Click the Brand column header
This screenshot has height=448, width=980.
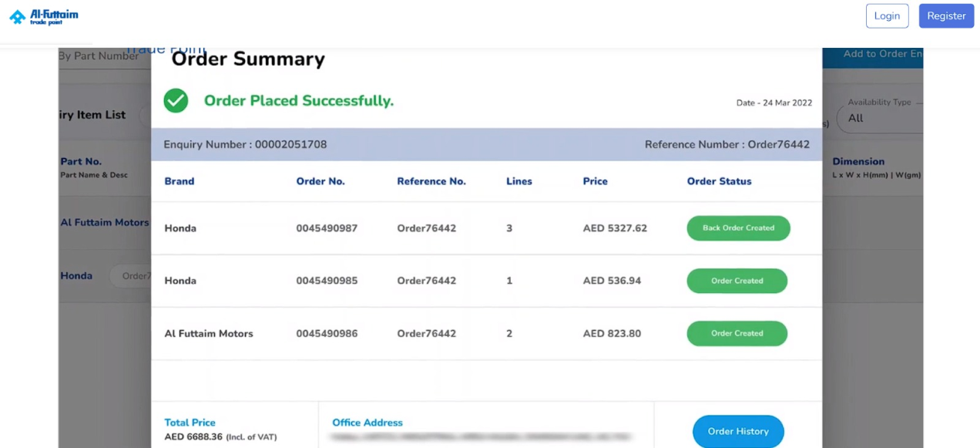coord(180,181)
